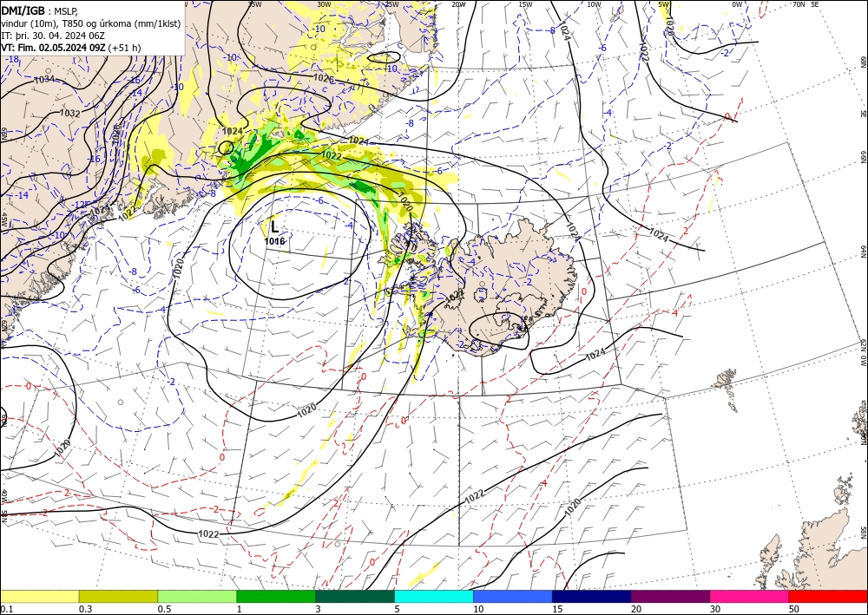Viewport: 868px width, 615px height.
Task: Click the "15W" longitude label
Action: 525,4
